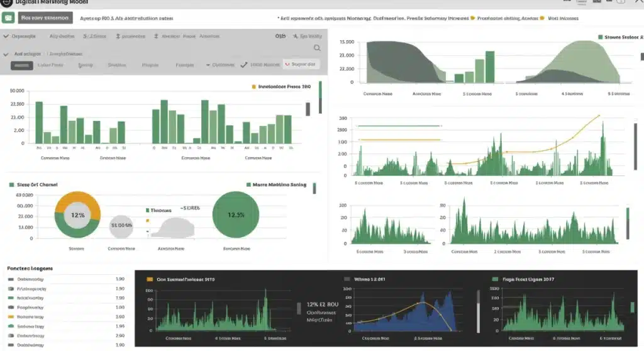Click the yellow legend marker above the bar chart

click(253, 86)
